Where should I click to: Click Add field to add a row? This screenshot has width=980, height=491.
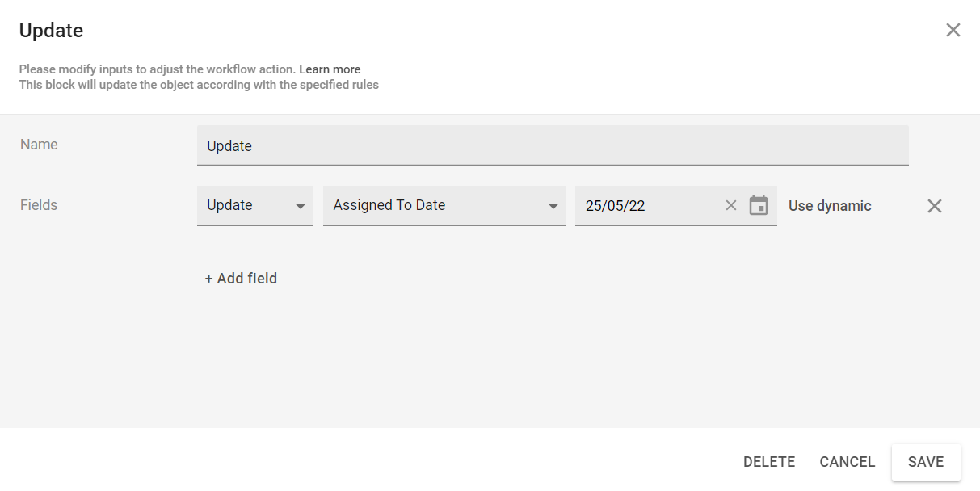(241, 279)
